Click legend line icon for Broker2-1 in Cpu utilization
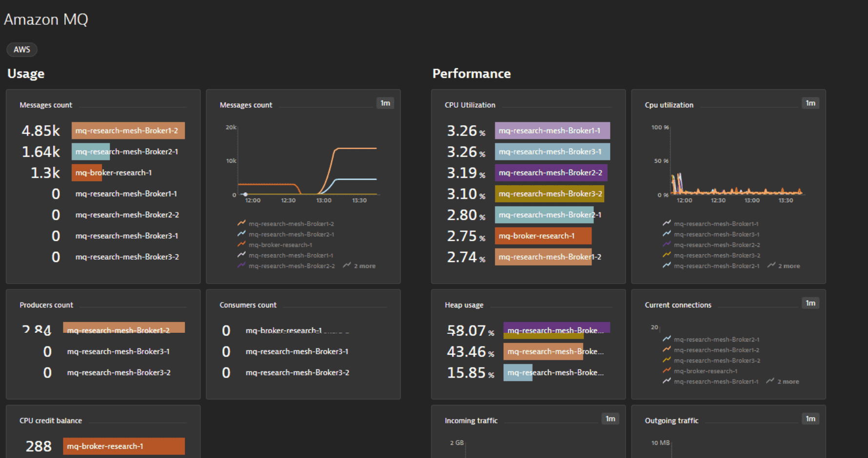This screenshot has width=868, height=458. pyautogui.click(x=667, y=266)
